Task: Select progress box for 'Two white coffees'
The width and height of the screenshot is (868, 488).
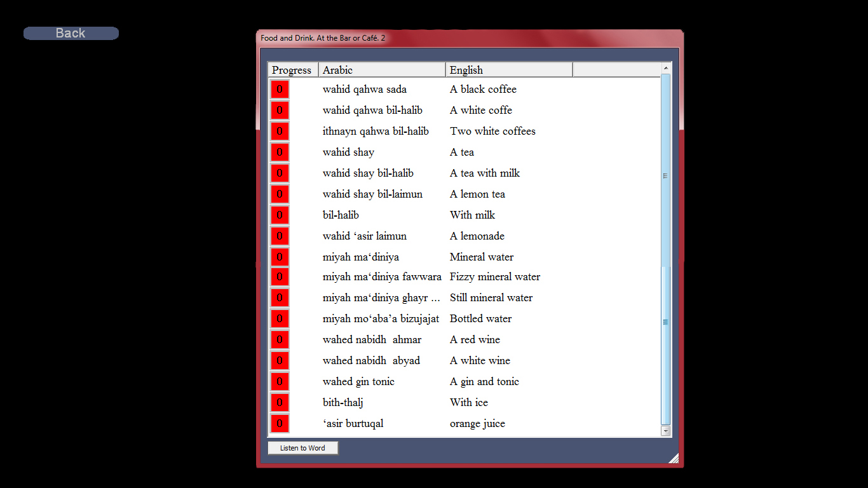Action: (x=280, y=131)
